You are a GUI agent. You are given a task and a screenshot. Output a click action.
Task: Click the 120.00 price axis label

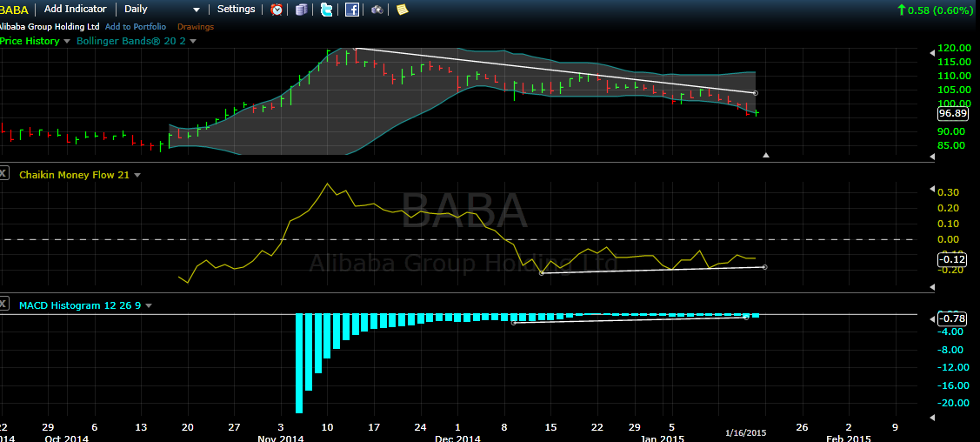pyautogui.click(x=955, y=48)
